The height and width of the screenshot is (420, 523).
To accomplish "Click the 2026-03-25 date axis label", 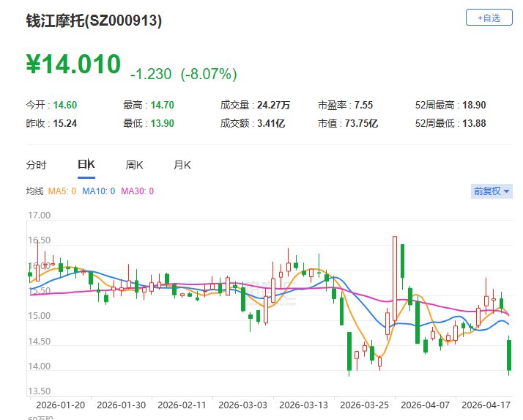I will [364, 405].
